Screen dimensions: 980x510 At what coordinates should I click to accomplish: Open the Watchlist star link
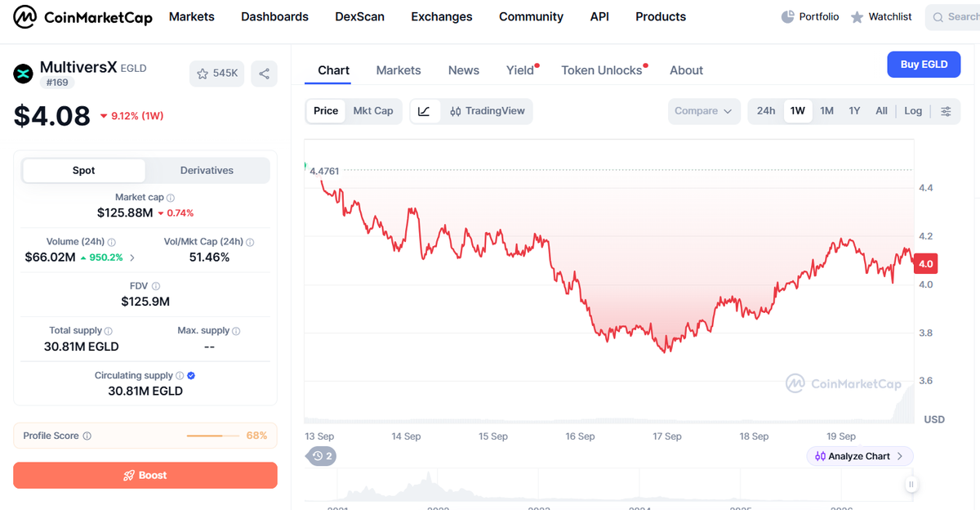coord(881,16)
